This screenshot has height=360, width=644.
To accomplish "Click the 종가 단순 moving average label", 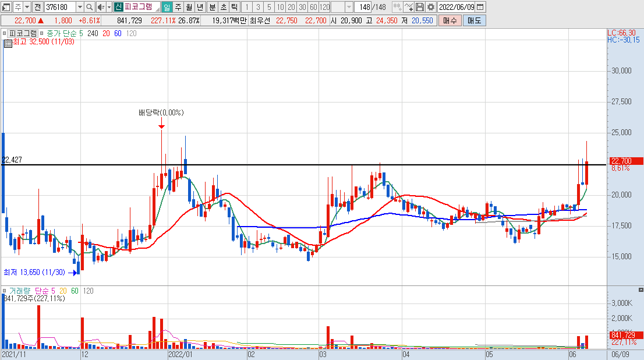I will pos(62,33).
